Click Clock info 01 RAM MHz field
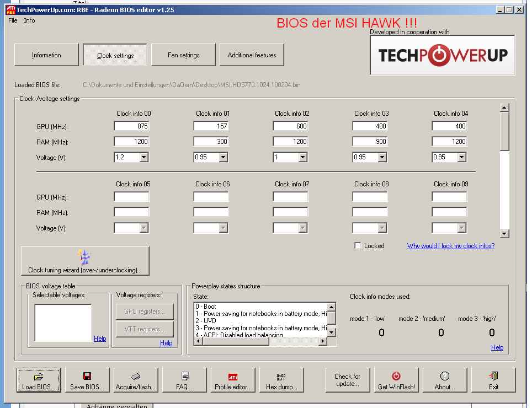The height and width of the screenshot is (408, 532). point(211,142)
